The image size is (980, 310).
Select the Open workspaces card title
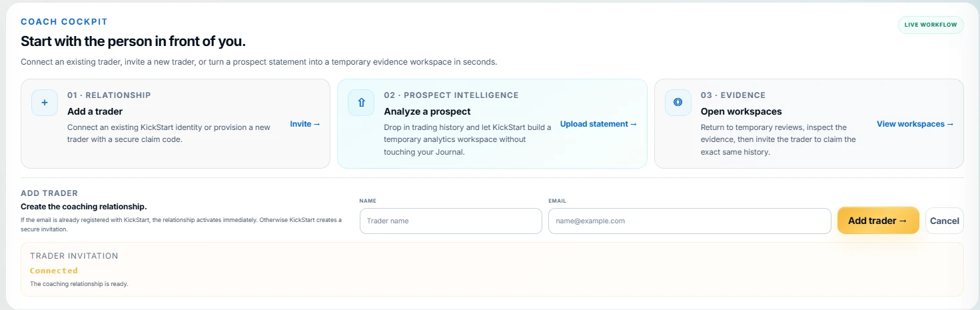coord(741,111)
